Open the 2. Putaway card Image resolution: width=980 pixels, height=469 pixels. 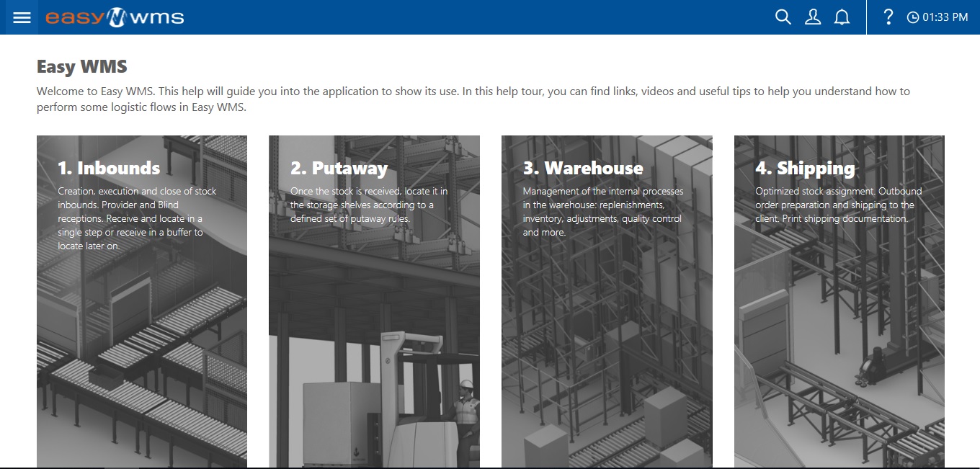pos(374,301)
